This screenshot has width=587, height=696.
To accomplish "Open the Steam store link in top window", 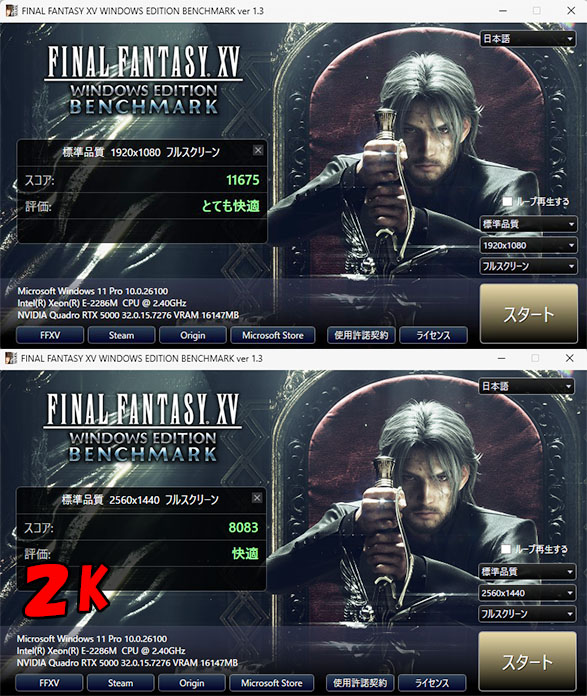I will click(122, 335).
